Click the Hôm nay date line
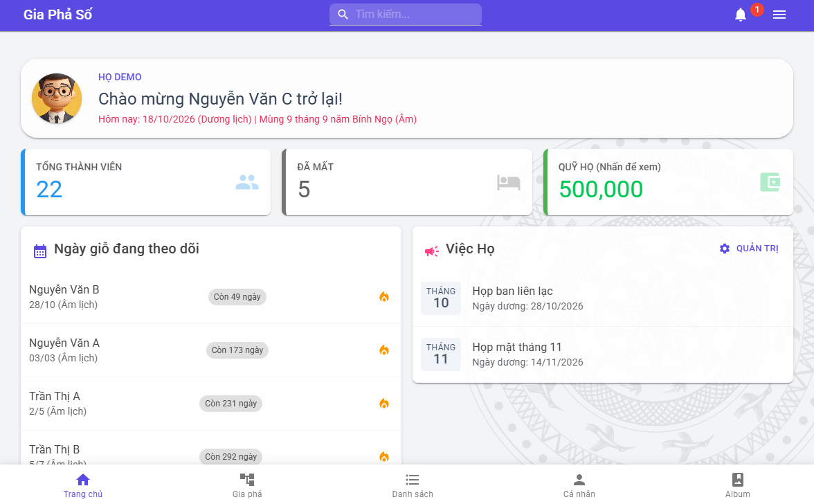Image resolution: width=814 pixels, height=504 pixels. coord(257,119)
